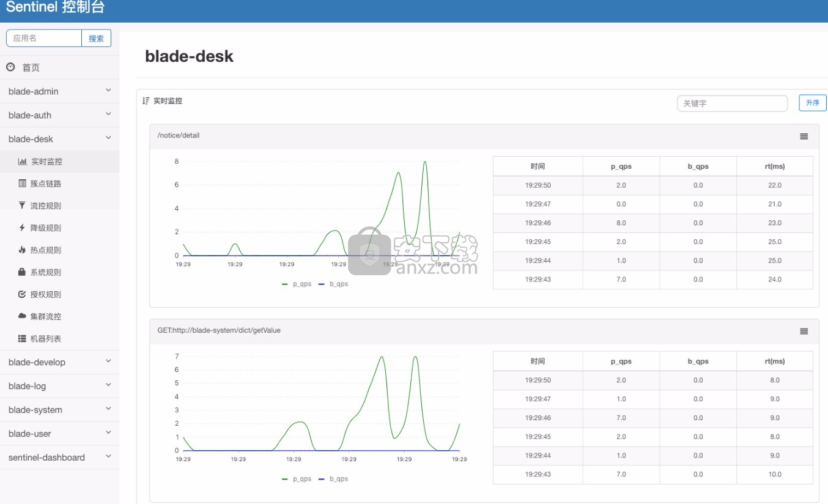The image size is (828, 504).
Task: Select sentinel-dashboard in the sidebar
Action: [x=46, y=457]
